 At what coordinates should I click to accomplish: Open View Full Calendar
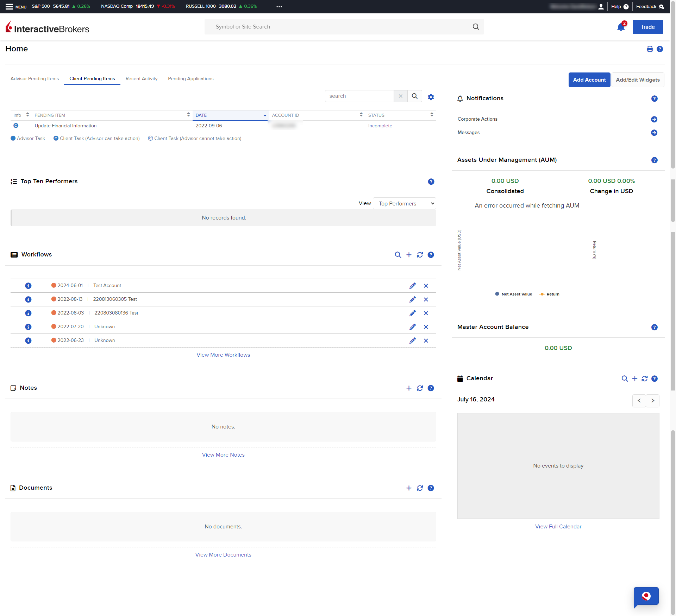click(x=558, y=526)
